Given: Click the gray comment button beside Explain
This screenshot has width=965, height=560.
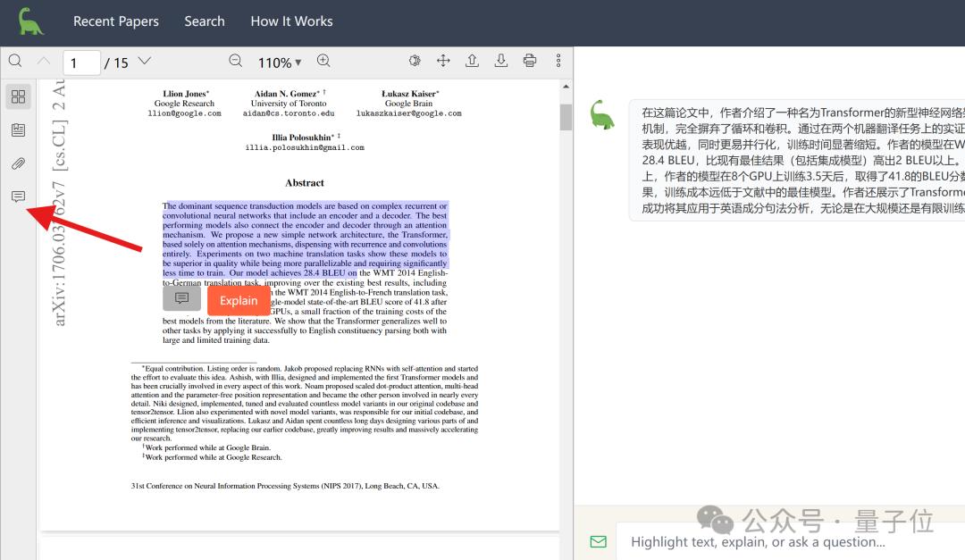Looking at the screenshot, I should pos(182,298).
